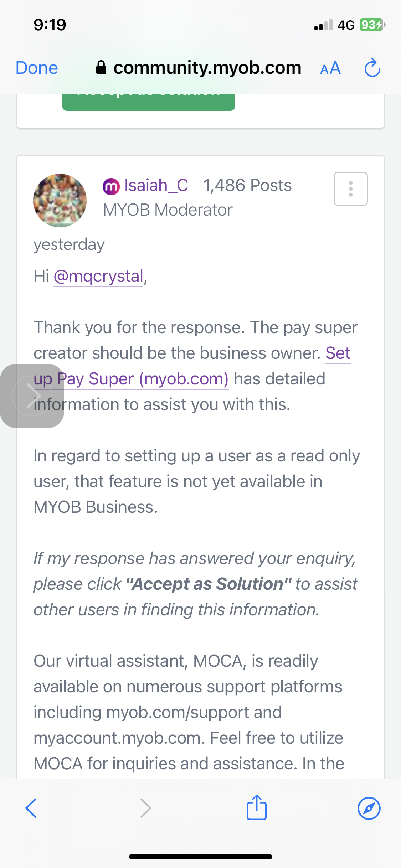Open the three-dot post options menu
Image resolution: width=401 pixels, height=868 pixels.
tap(350, 189)
